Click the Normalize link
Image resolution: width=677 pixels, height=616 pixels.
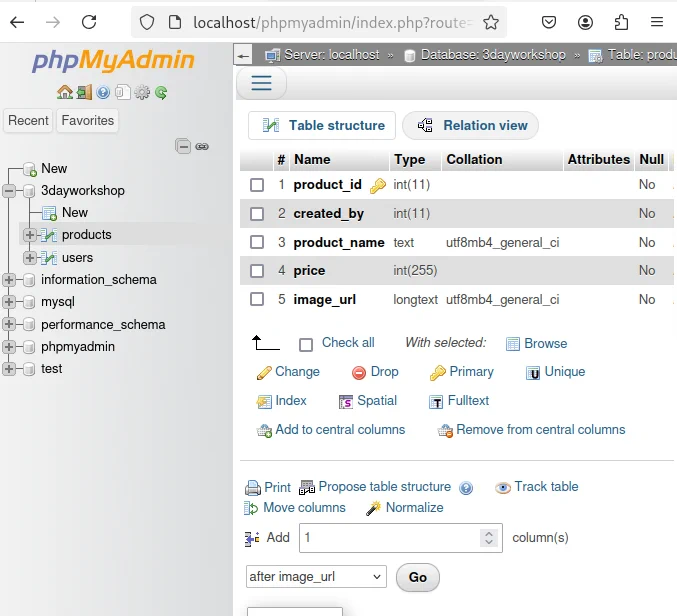click(x=414, y=508)
